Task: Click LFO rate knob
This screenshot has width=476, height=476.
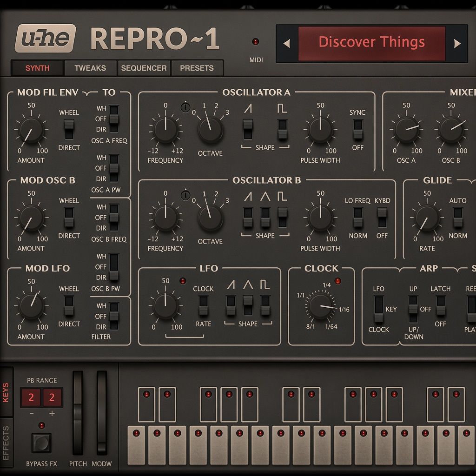Action: [165, 306]
